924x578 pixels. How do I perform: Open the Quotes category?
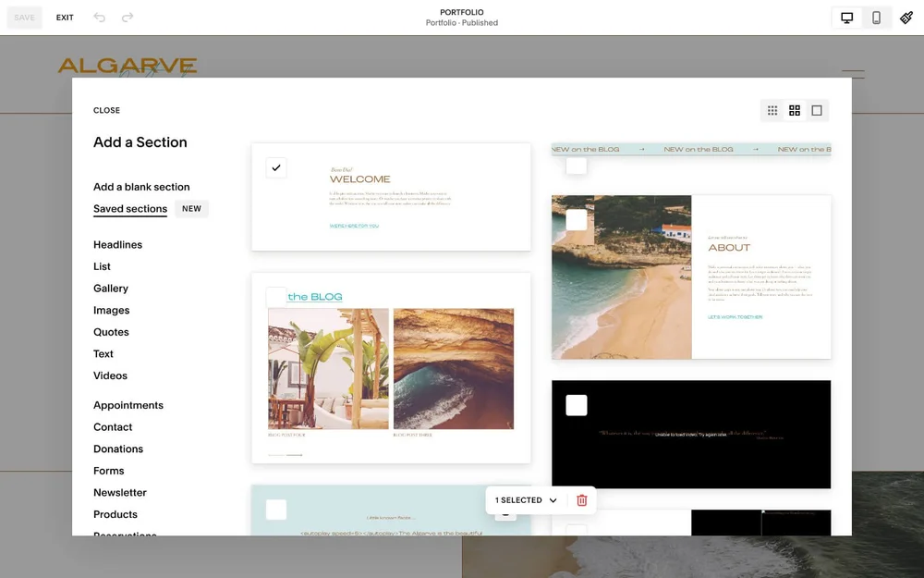tap(111, 332)
